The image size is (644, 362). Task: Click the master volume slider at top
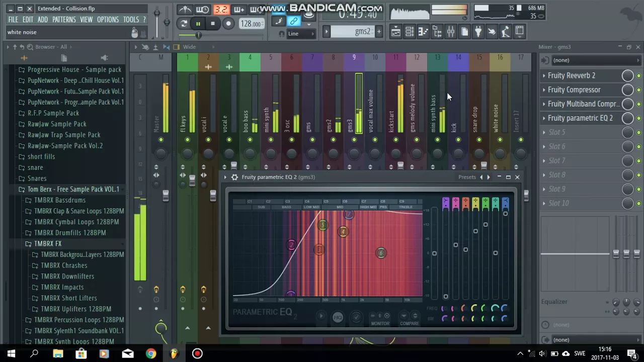click(157, 14)
